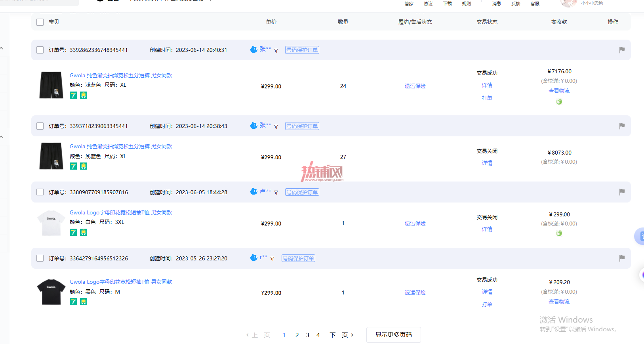Click buyer name 卢**
Screen dimensions: 644x344
pyautogui.click(x=265, y=191)
